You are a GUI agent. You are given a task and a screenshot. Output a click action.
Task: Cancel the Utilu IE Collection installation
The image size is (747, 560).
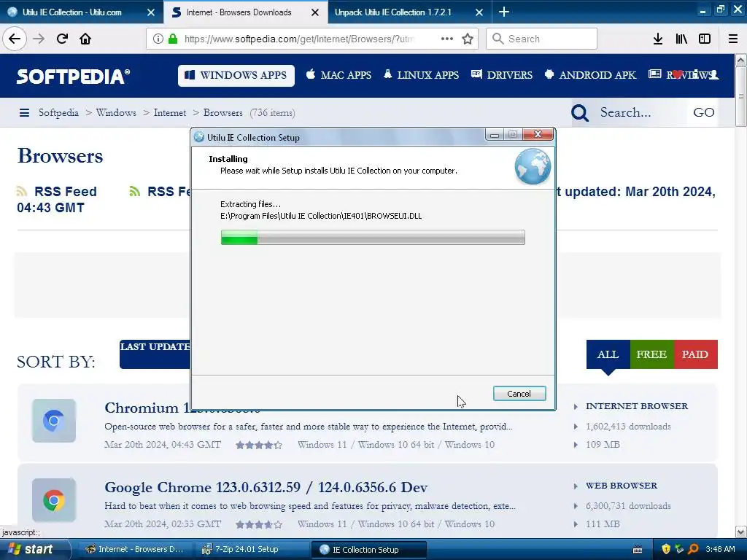click(519, 393)
